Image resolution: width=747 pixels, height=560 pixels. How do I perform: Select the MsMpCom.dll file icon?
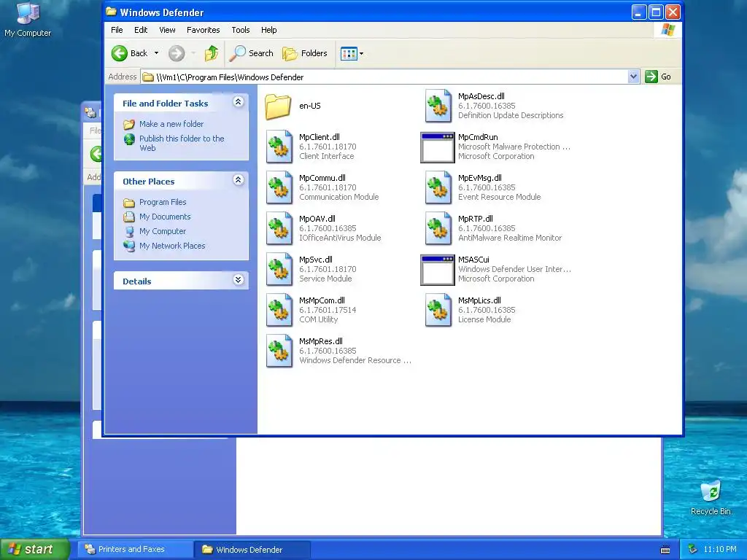(279, 311)
